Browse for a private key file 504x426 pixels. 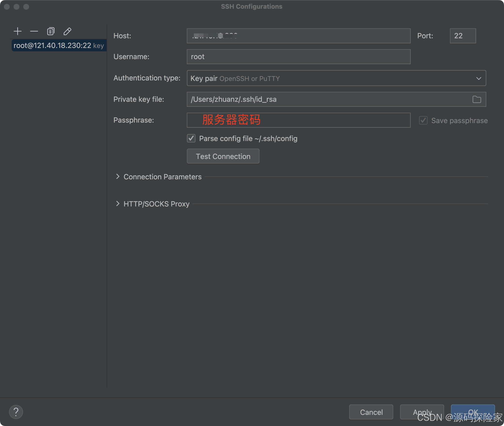[x=476, y=99]
